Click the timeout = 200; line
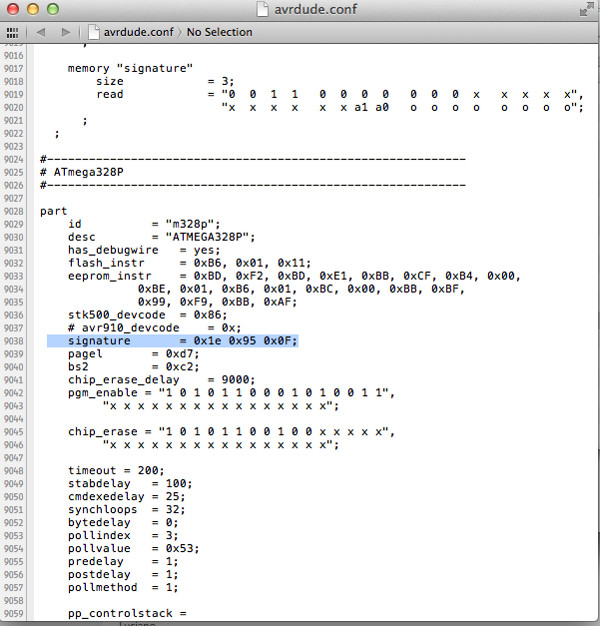The height and width of the screenshot is (626, 600). click(x=116, y=471)
